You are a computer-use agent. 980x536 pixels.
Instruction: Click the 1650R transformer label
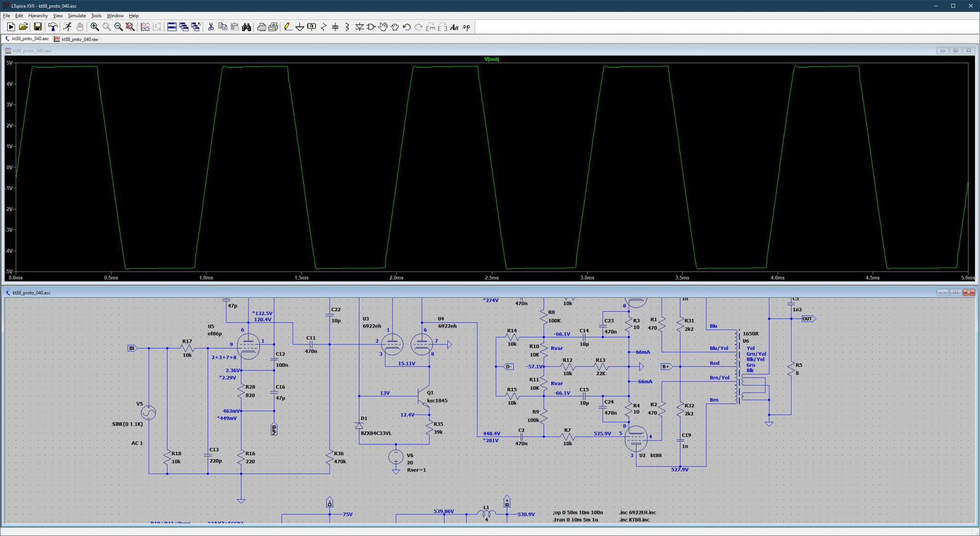(750, 334)
